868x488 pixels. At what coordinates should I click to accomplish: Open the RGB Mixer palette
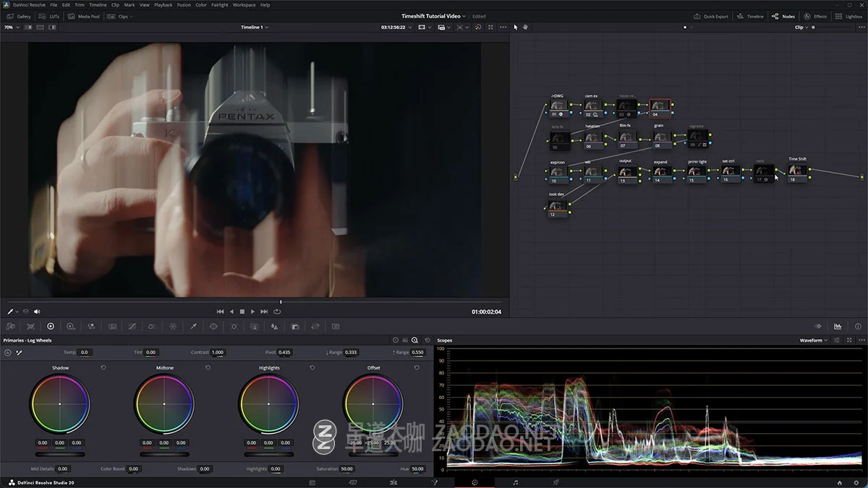(91, 326)
